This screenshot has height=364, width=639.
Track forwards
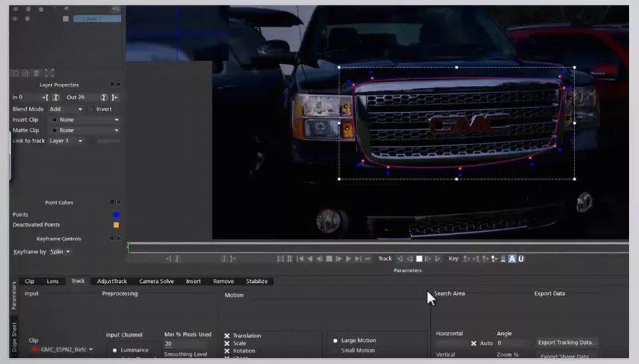tap(438, 259)
